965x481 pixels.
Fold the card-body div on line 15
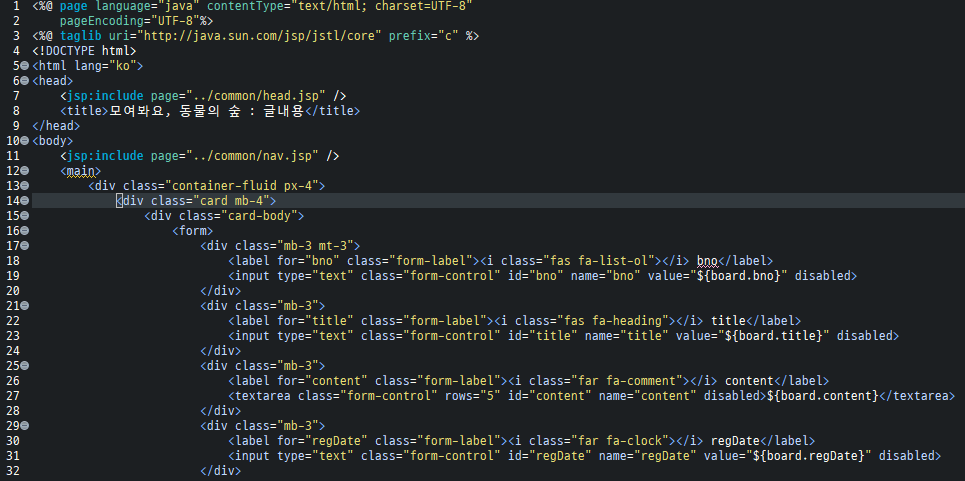coord(25,216)
